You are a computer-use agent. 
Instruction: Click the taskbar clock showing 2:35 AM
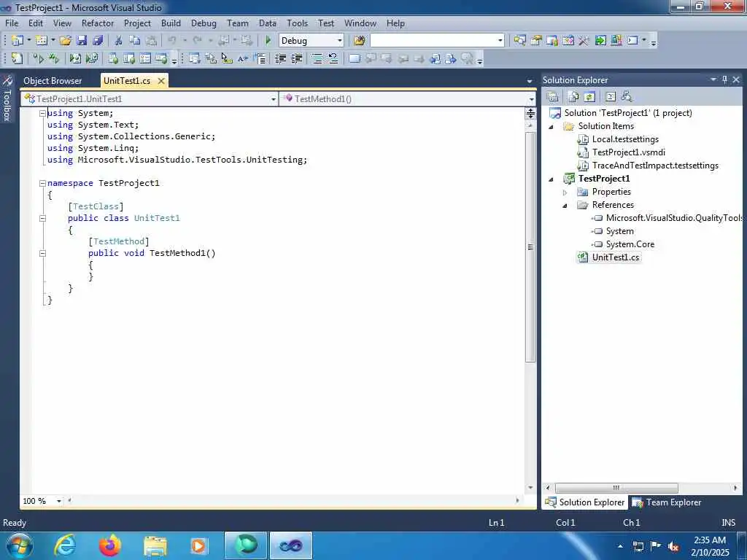pos(710,546)
